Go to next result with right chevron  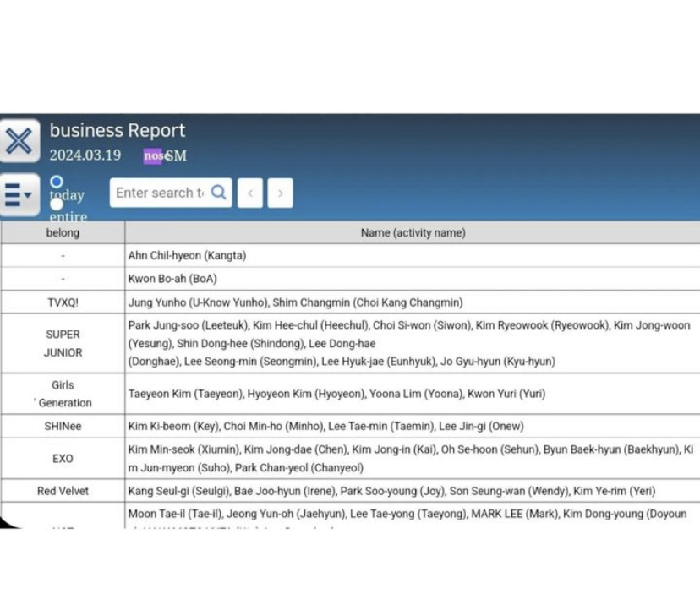(280, 193)
